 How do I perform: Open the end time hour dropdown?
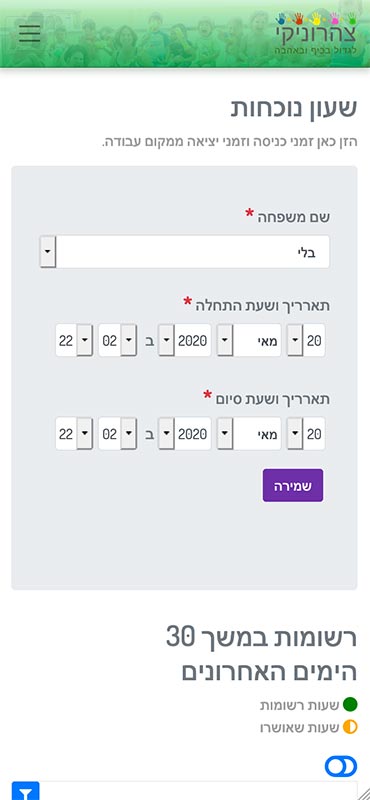point(117,434)
